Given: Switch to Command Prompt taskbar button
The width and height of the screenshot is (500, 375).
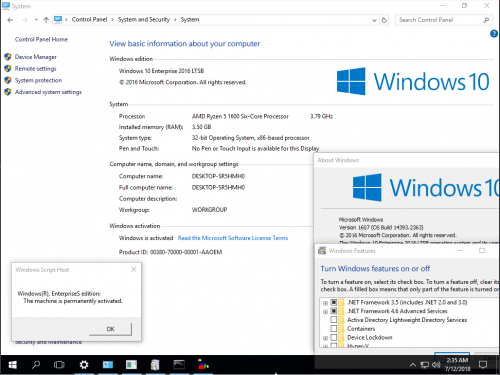Looking at the screenshot, I should point(179,365).
